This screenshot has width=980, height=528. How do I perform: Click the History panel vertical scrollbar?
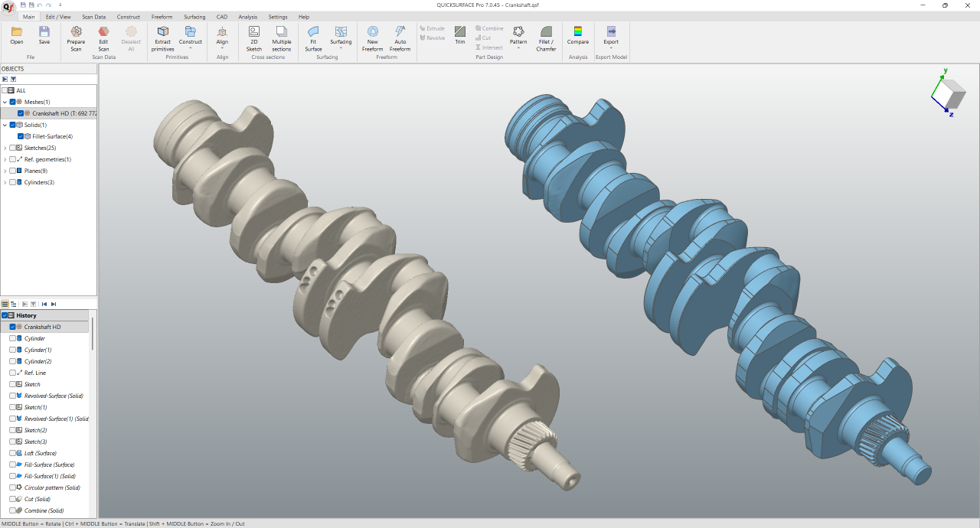(93, 334)
